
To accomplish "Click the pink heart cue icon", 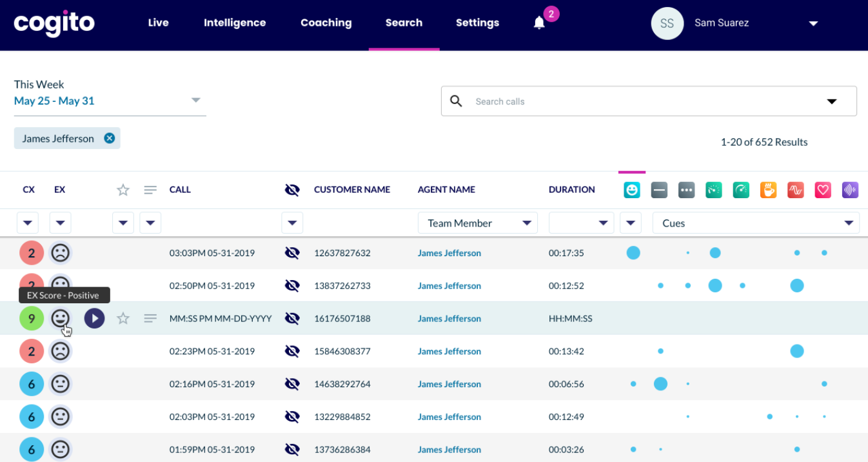I will (x=823, y=190).
